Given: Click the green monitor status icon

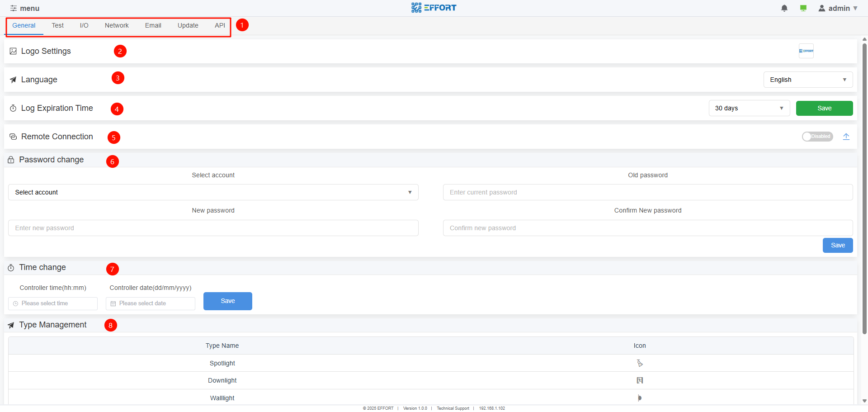Looking at the screenshot, I should [x=803, y=8].
